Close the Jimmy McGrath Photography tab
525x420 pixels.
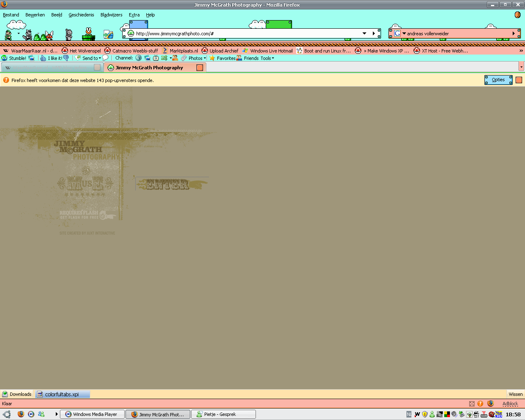pyautogui.click(x=200, y=68)
